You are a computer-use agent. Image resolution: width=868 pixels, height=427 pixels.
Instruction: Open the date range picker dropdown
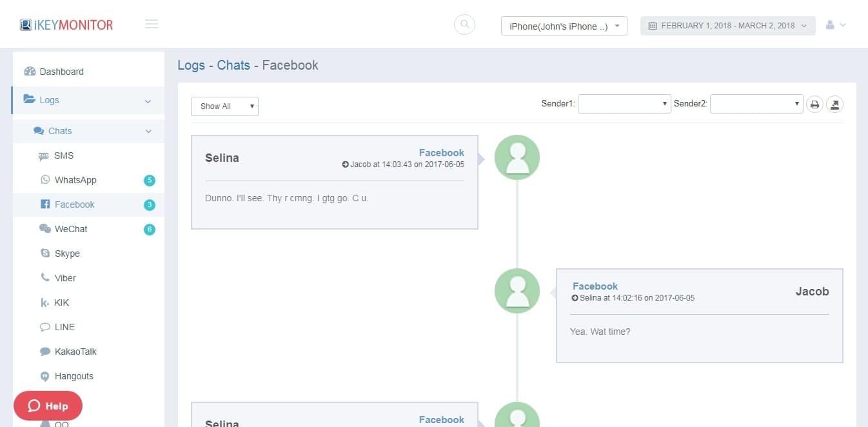(728, 26)
